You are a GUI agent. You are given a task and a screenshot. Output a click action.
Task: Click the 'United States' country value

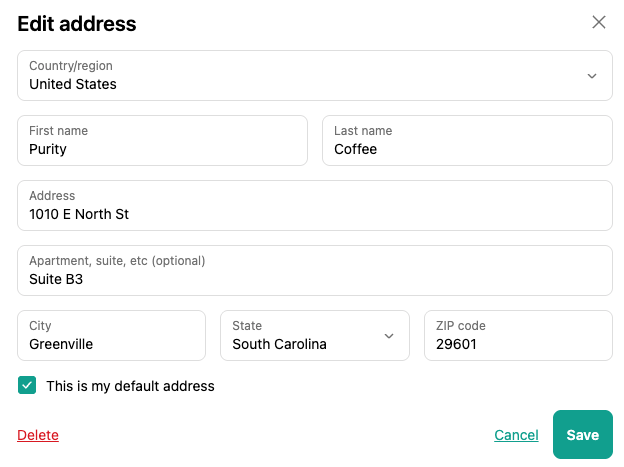click(x=73, y=84)
